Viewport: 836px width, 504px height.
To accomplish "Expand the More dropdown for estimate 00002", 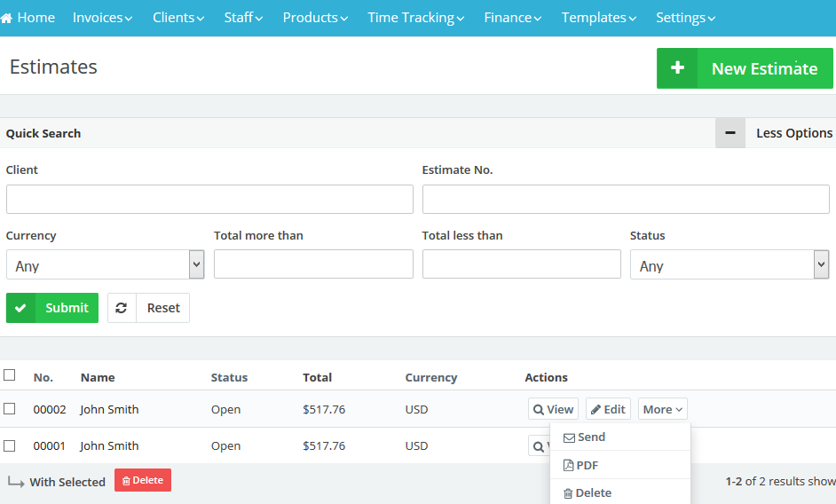I will [662, 410].
